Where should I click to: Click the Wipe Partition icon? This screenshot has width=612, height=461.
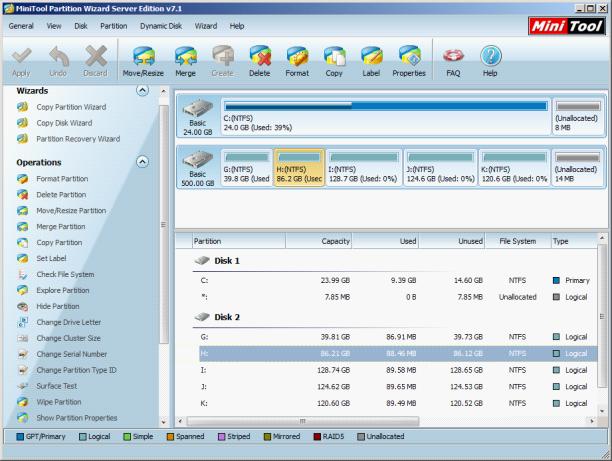pyautogui.click(x=23, y=402)
